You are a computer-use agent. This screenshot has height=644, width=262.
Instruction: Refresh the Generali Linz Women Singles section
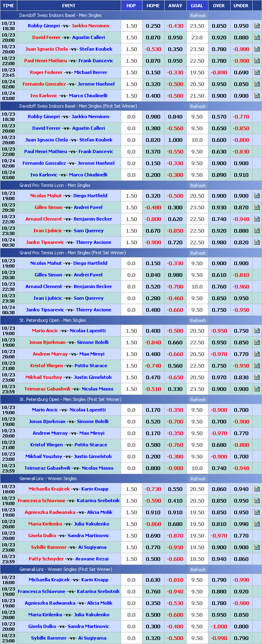(198, 479)
